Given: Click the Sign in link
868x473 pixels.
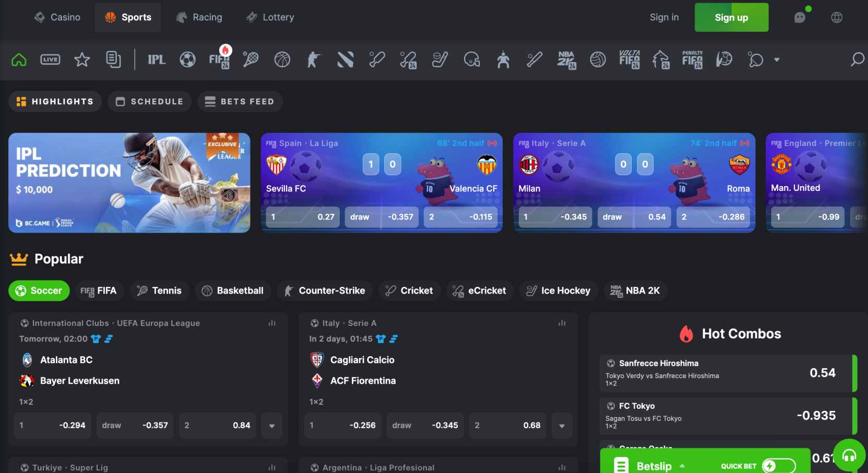Looking at the screenshot, I should [664, 17].
